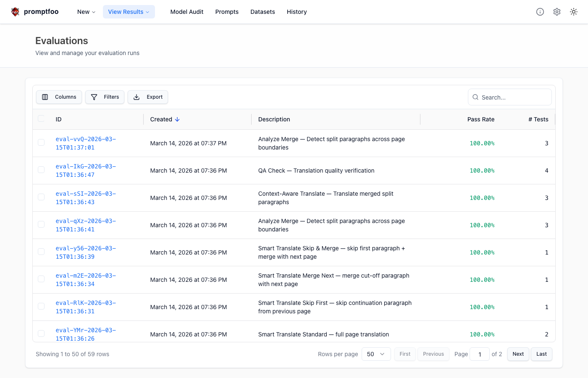
Task: Select checkbox for QA Check evaluation row
Action: tap(41, 170)
